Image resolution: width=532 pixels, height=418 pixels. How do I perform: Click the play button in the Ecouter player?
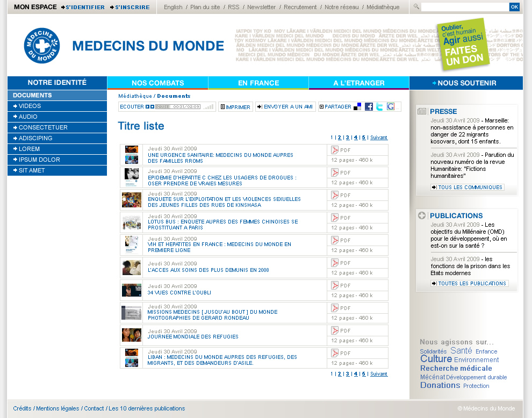point(148,106)
